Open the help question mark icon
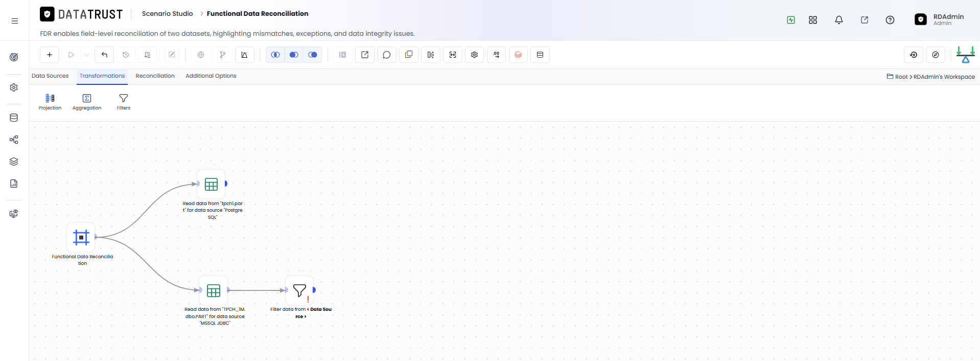980x361 pixels. pos(890,20)
